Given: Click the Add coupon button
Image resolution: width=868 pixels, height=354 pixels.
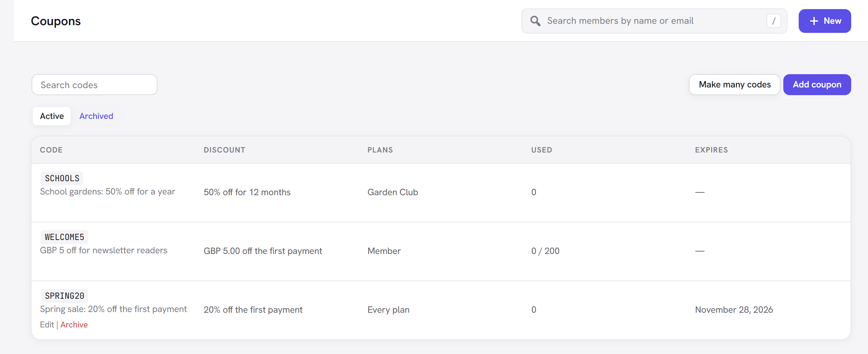Looking at the screenshot, I should (817, 85).
